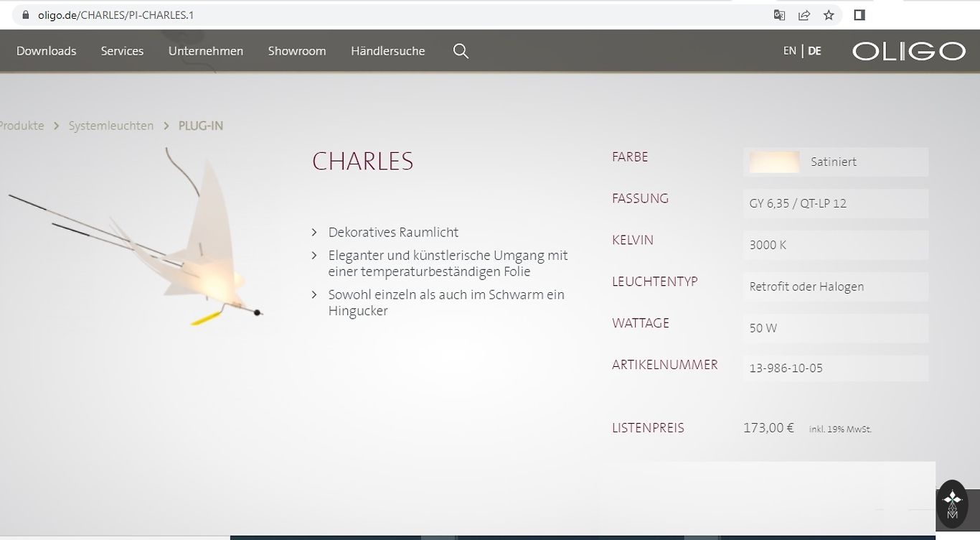Screen dimensions: 980x540
Task: Open the Downloads menu
Action: [x=46, y=51]
